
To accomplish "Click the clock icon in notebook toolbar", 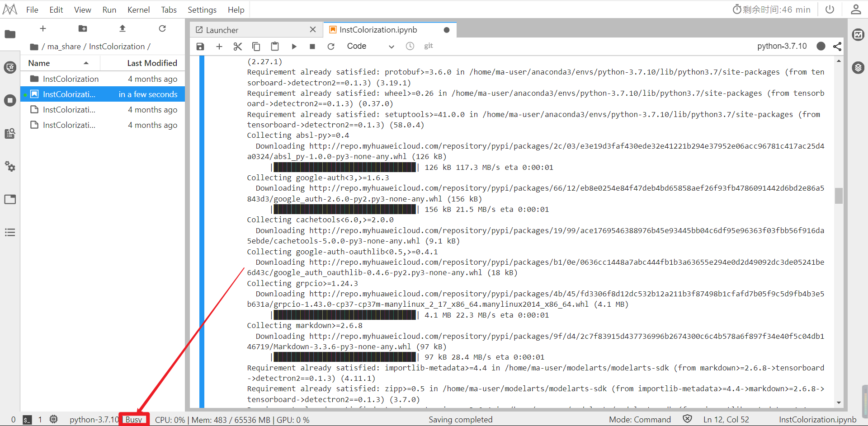I will [410, 46].
